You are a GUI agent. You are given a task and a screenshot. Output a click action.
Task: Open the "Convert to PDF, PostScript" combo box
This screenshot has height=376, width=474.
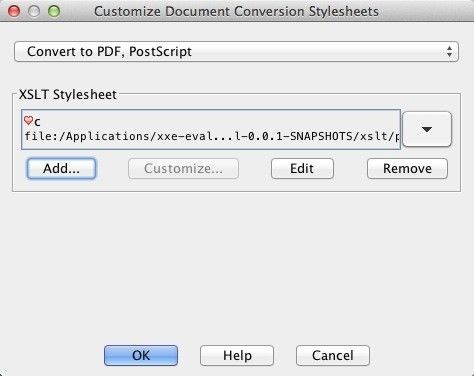coord(236,52)
